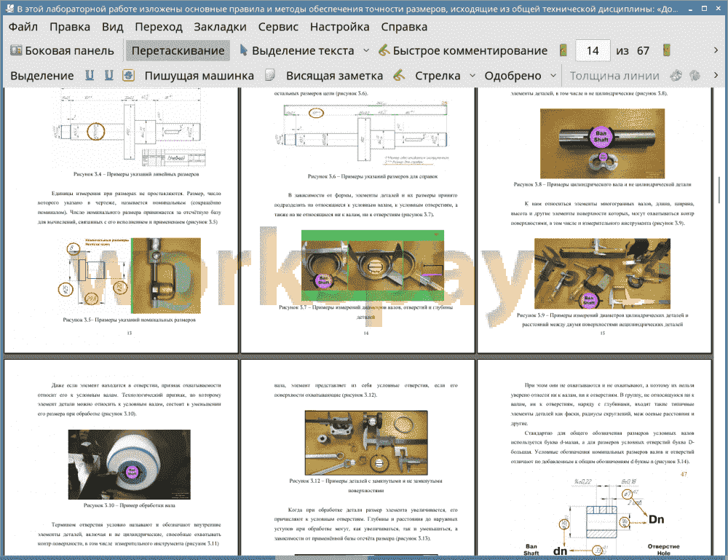Choose the Висящая заметка annotation tool
728x560 pixels.
click(334, 76)
